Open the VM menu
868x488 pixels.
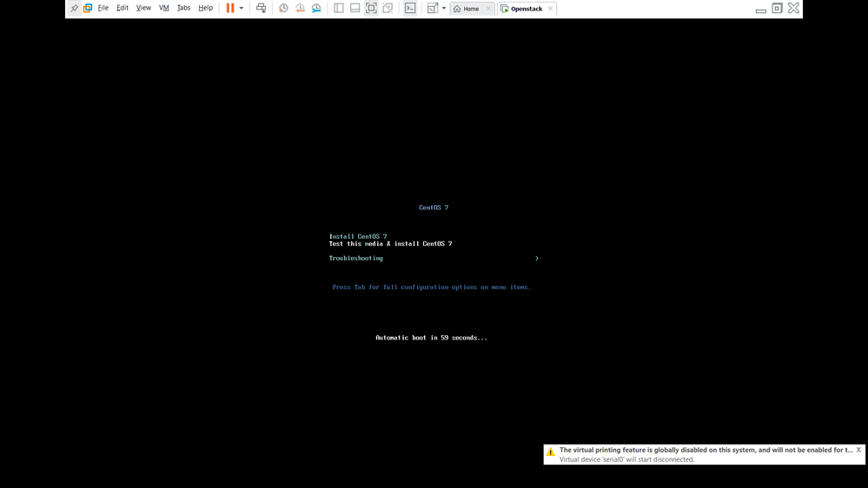[163, 9]
